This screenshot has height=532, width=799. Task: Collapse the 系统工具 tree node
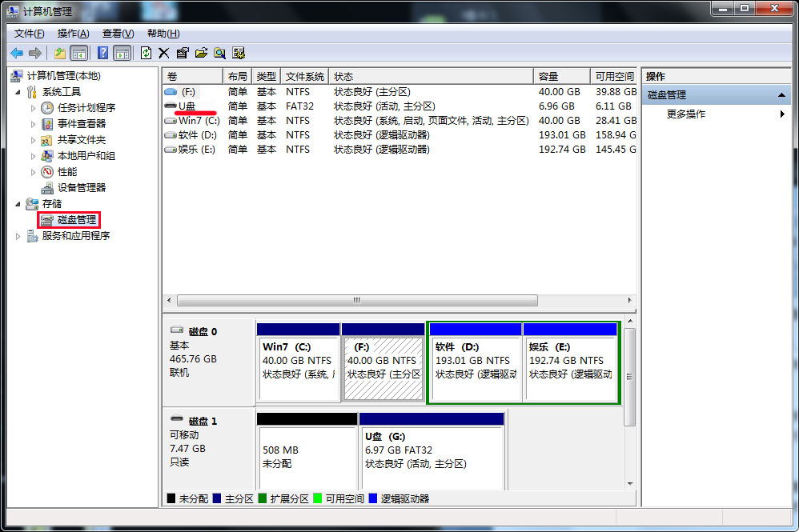[x=18, y=92]
